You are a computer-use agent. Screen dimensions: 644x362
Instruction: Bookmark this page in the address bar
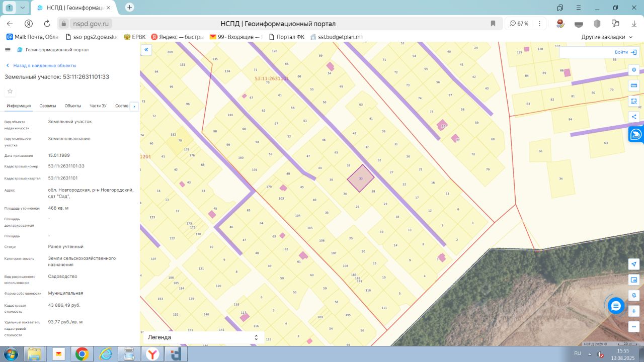tap(493, 24)
